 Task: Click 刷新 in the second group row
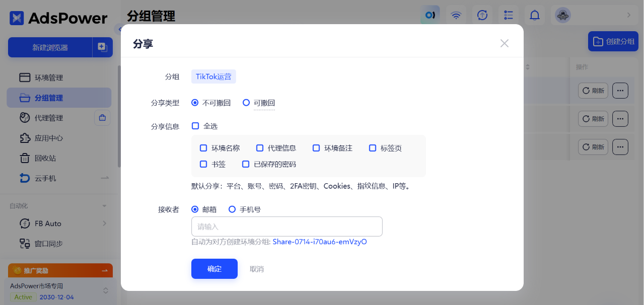point(593,119)
